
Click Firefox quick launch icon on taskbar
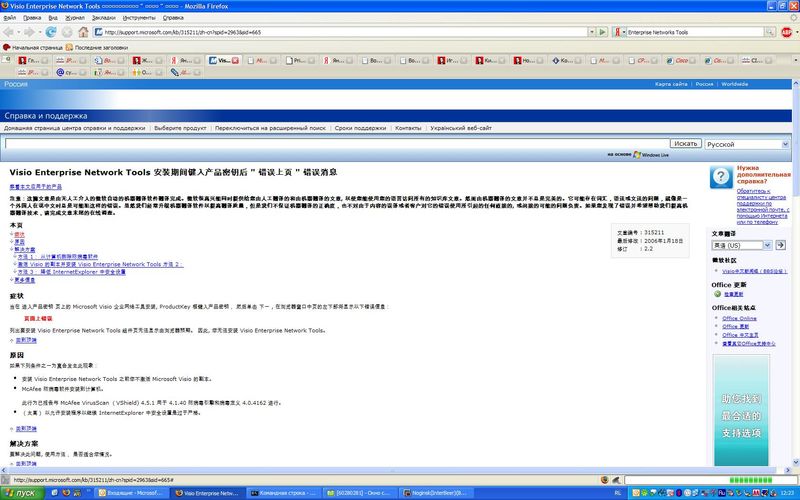point(65,493)
